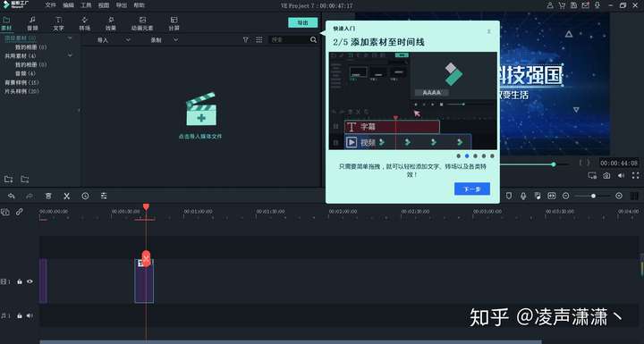Collapse the 共用素材 folder arrow
Viewport: 644px width, 344px height.
point(70,55)
